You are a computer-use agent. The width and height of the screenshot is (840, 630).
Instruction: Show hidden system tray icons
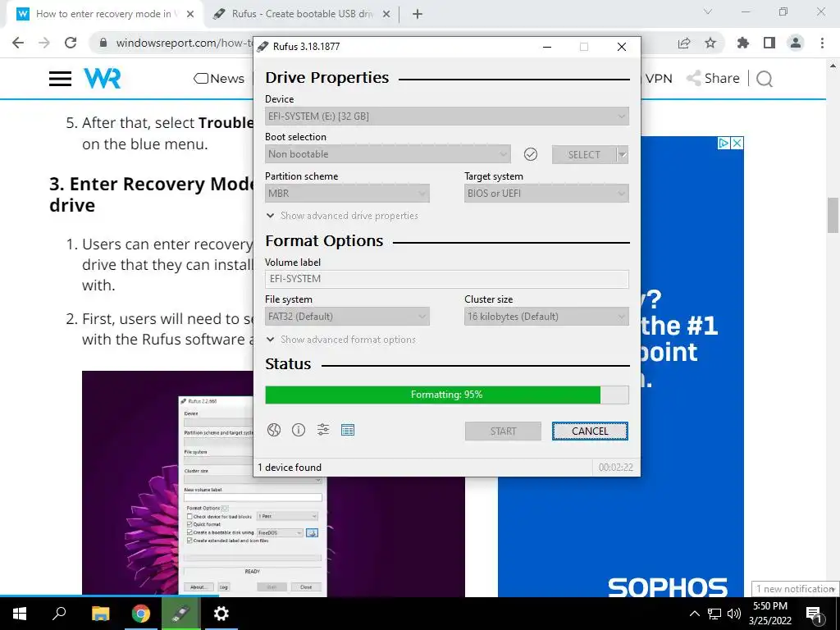694,614
